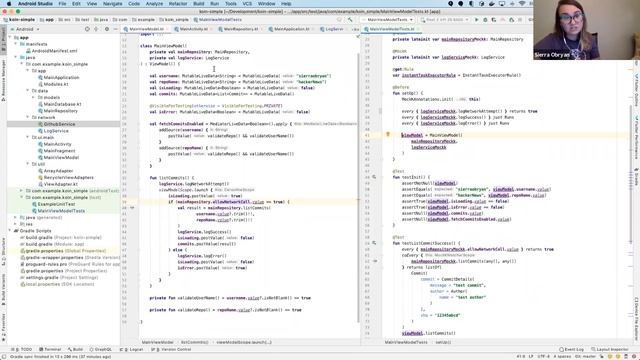The height and width of the screenshot is (360, 640).
Task: Open the VCS menu
Action: [247, 4]
